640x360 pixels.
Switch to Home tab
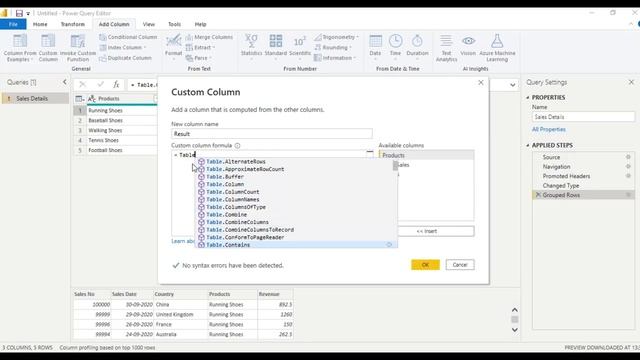(40, 24)
